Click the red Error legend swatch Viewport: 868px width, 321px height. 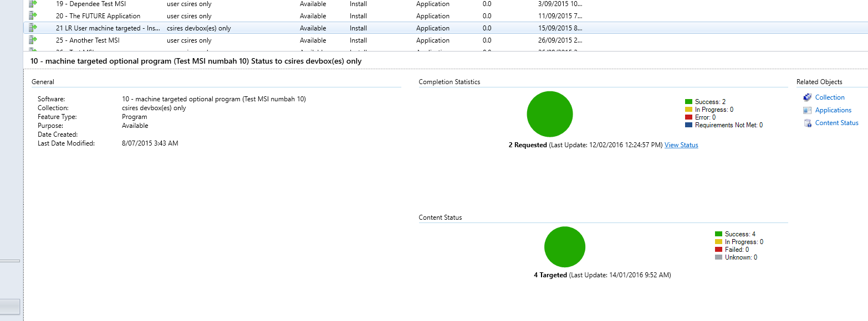688,117
